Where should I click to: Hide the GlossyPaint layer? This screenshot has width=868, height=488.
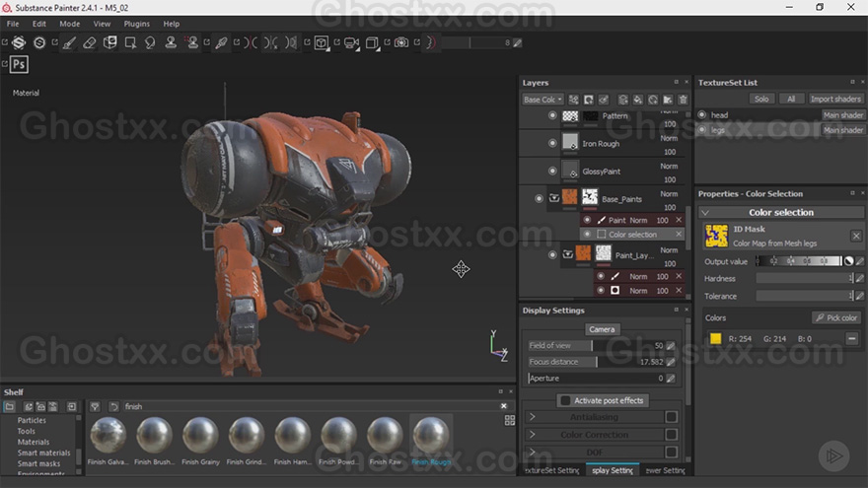pyautogui.click(x=552, y=171)
